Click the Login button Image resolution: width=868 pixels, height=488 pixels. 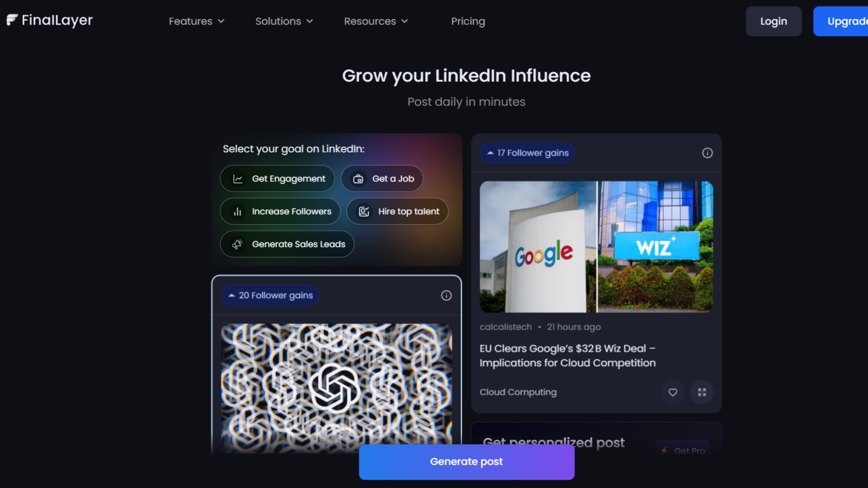click(x=774, y=21)
